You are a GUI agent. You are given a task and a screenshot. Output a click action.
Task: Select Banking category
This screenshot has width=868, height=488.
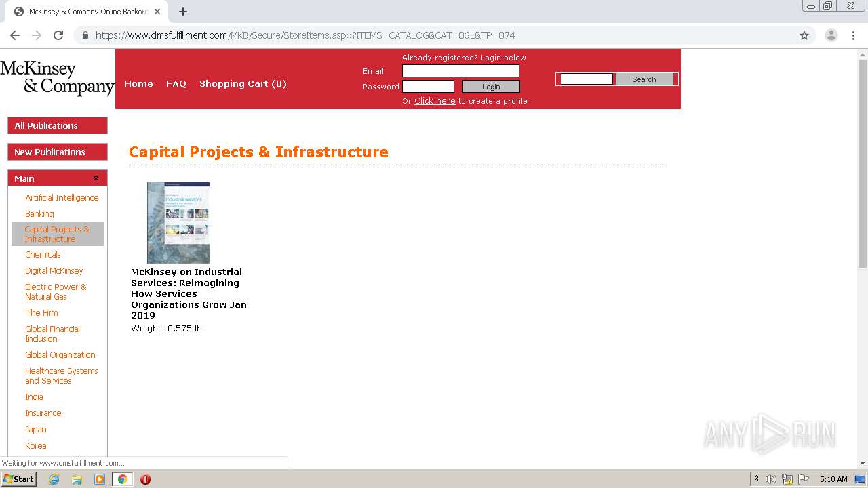pyautogui.click(x=39, y=213)
